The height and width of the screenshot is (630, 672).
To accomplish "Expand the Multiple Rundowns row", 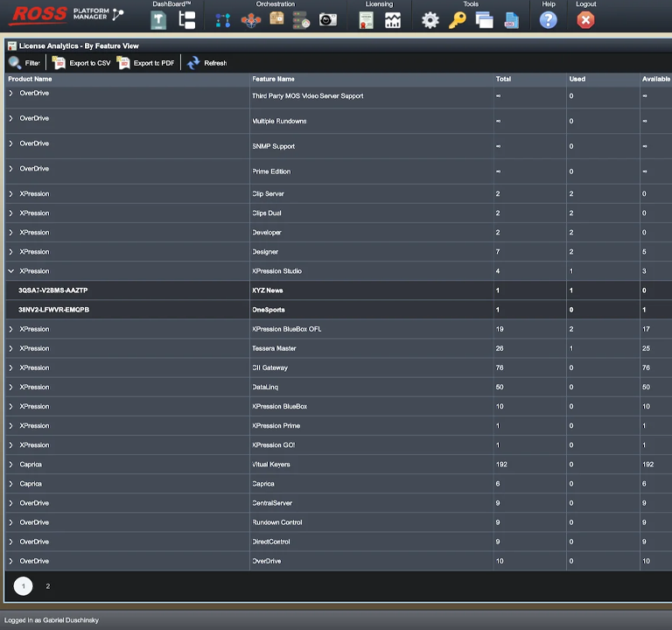I will (11, 118).
